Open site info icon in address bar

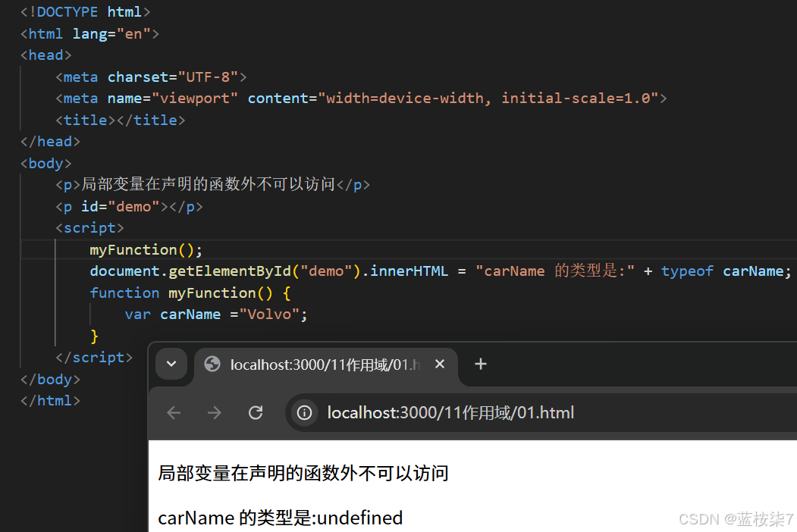[x=304, y=412]
